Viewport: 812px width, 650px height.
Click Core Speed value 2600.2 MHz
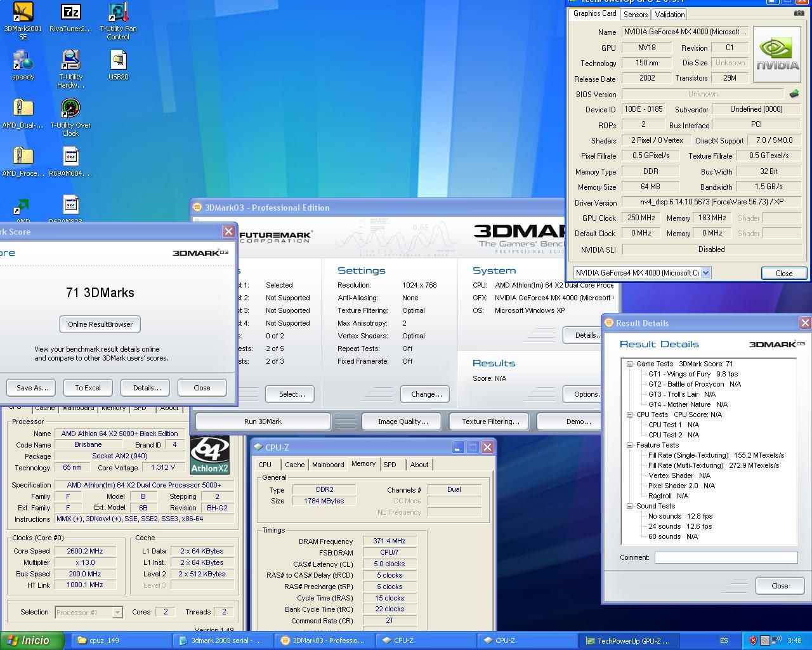click(85, 551)
